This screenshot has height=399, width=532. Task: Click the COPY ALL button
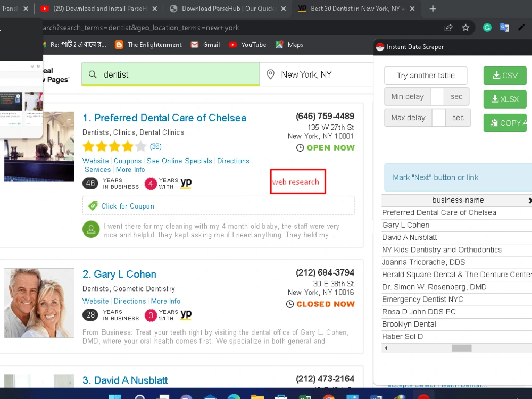(505, 123)
